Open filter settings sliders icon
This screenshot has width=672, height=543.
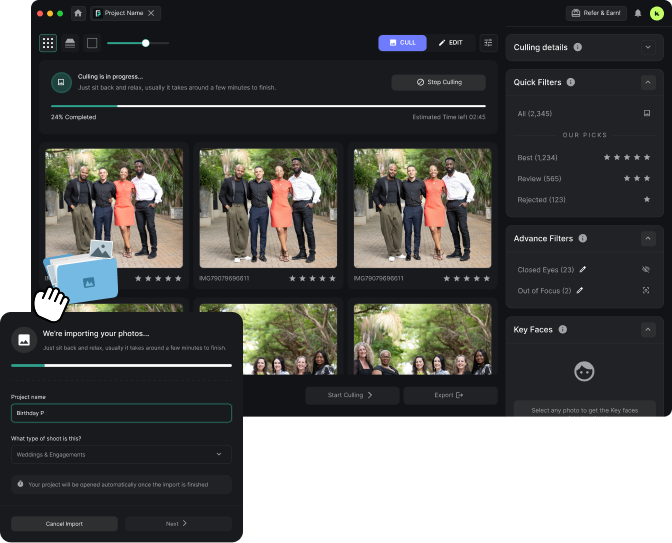(x=488, y=43)
